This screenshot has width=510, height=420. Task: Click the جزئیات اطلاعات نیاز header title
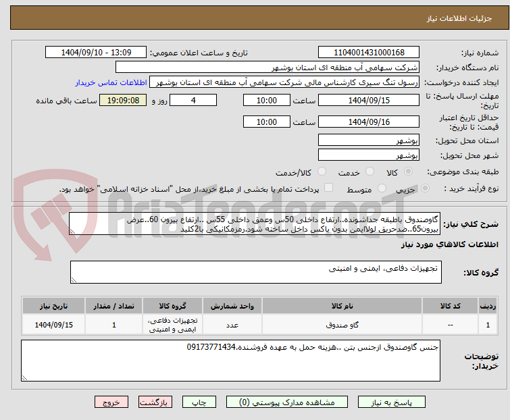459,18
